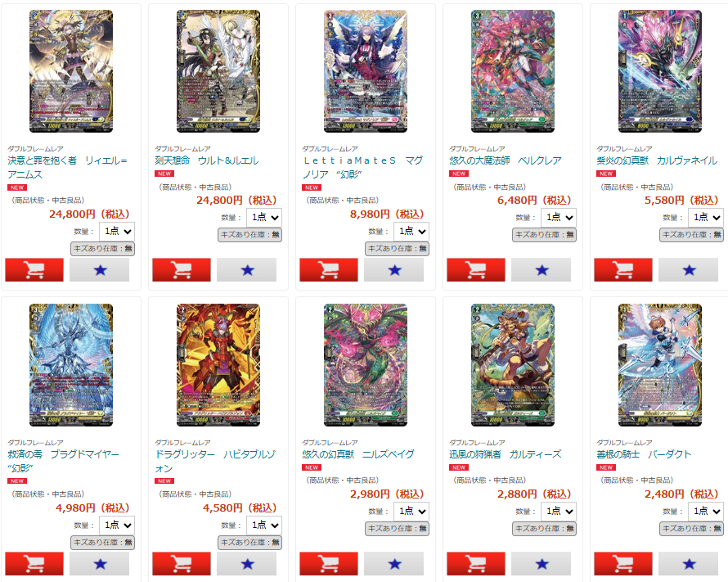Viewport: 728px width, 582px height.
Task: Add ブラグドマイヤー"幻影" to cart
Action: click(x=34, y=563)
